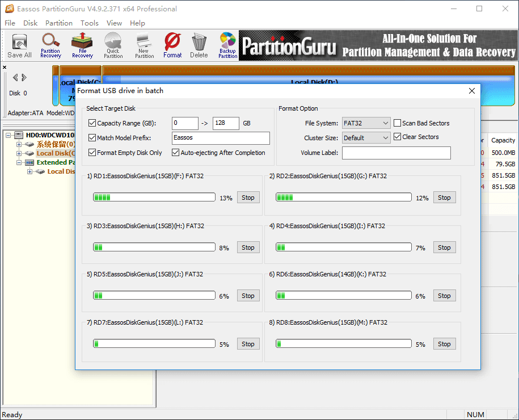Click the Delete trash icon

pos(199,46)
